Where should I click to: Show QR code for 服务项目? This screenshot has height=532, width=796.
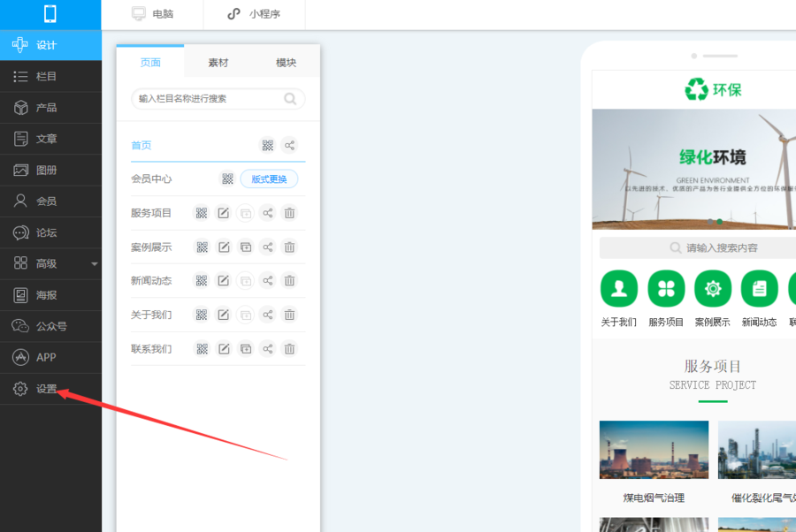[202, 213]
